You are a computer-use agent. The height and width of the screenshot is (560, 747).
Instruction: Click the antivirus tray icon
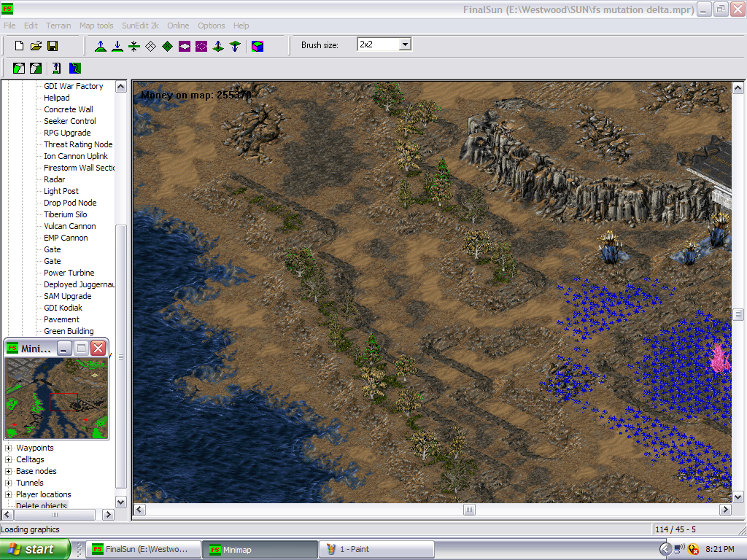click(x=693, y=549)
